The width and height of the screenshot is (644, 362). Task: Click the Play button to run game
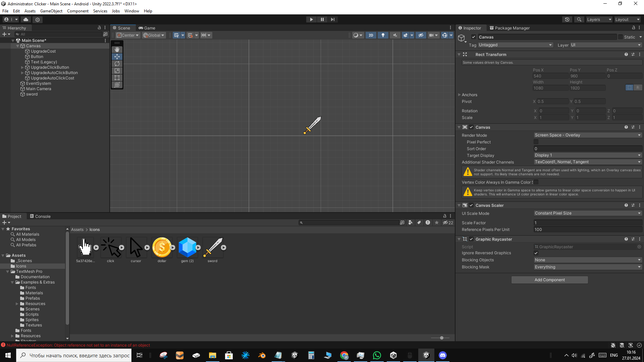(311, 19)
